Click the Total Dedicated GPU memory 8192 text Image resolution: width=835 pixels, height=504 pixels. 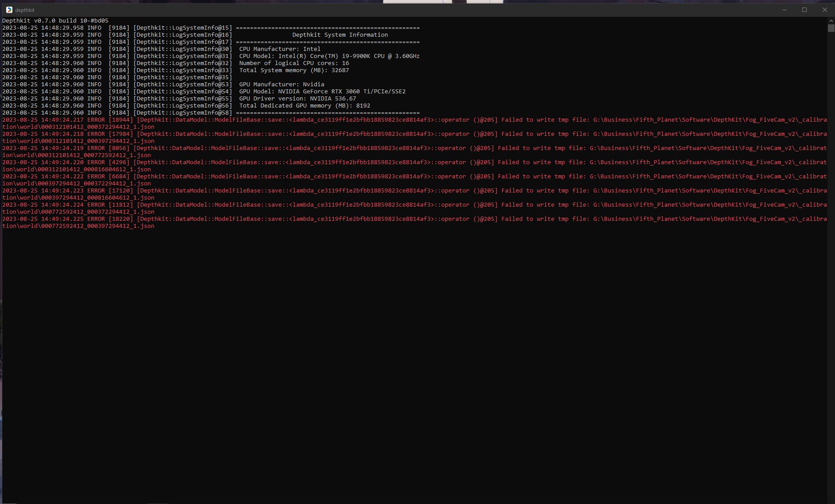304,106
